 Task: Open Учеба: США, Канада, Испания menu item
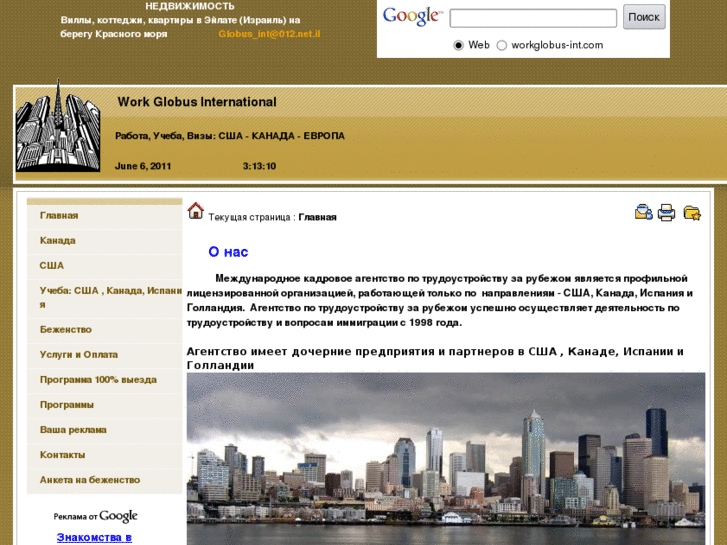[x=105, y=297]
